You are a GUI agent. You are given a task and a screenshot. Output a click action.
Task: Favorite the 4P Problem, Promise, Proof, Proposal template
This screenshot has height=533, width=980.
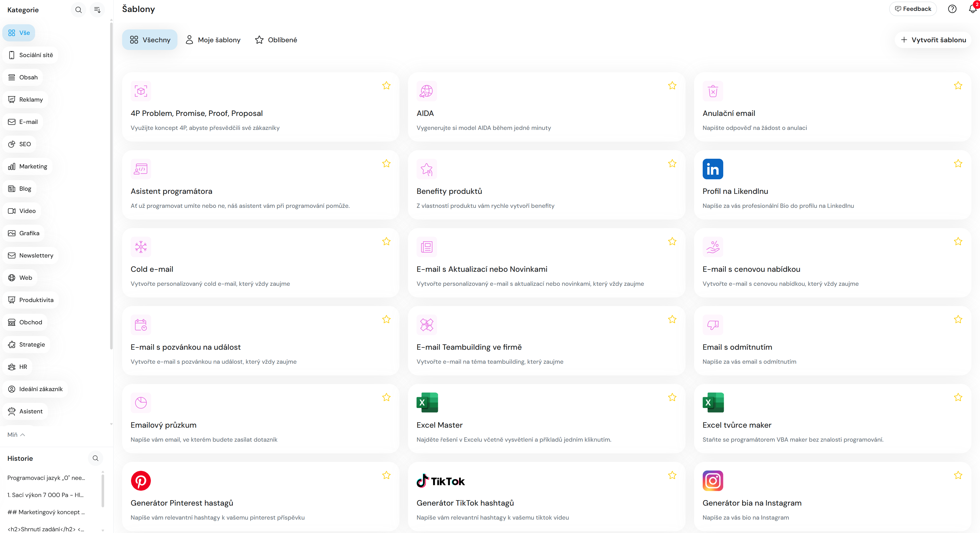[x=386, y=86]
